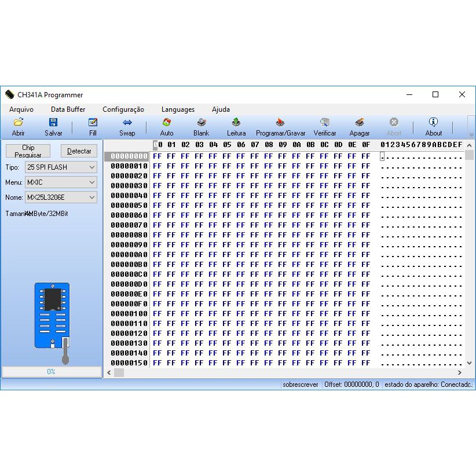The image size is (476, 476).
Task: Open the About information icon
Action: point(433,123)
